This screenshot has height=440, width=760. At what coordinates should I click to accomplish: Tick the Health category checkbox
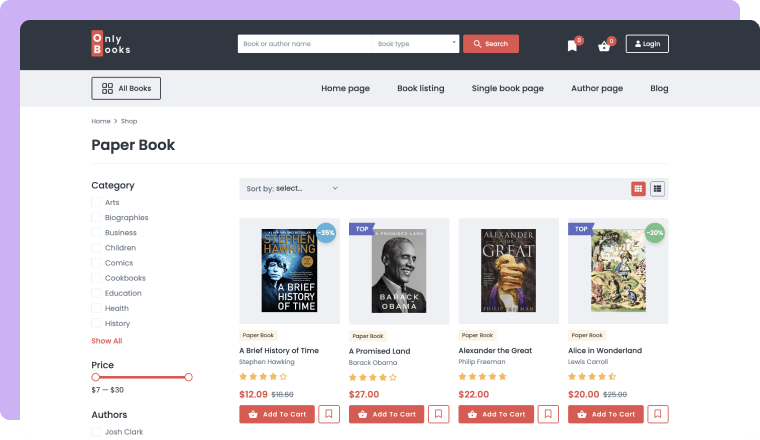pyautogui.click(x=96, y=308)
